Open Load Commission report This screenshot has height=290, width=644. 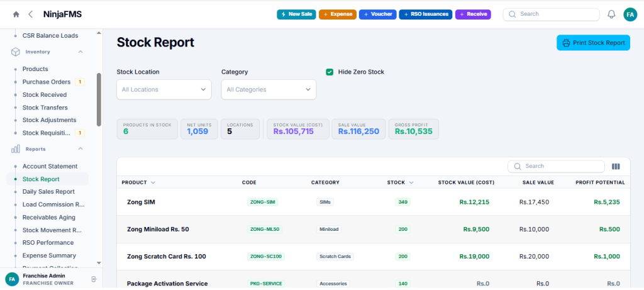(53, 204)
